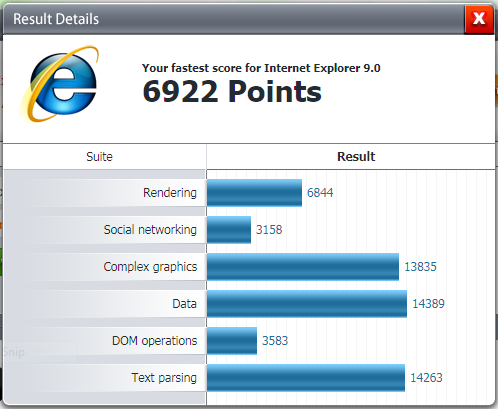The image size is (498, 409).
Task: Click the DOM operations result bar
Action: 232,341
